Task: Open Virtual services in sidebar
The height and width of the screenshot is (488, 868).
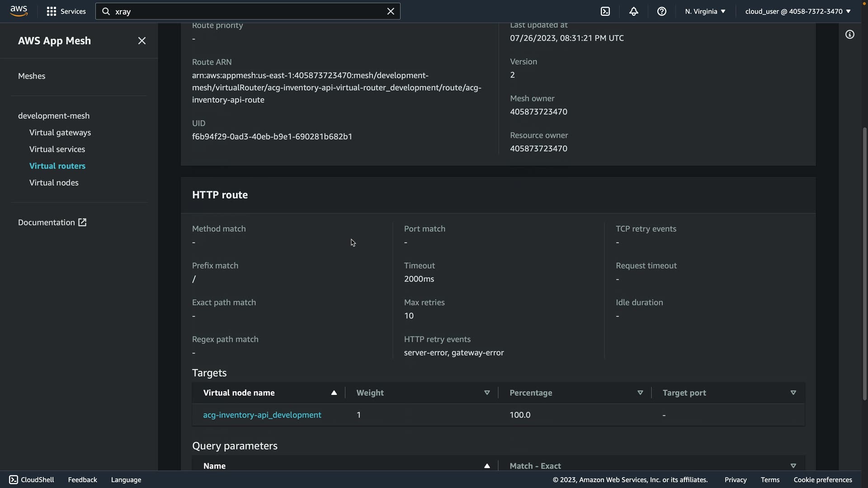Action: tap(57, 149)
